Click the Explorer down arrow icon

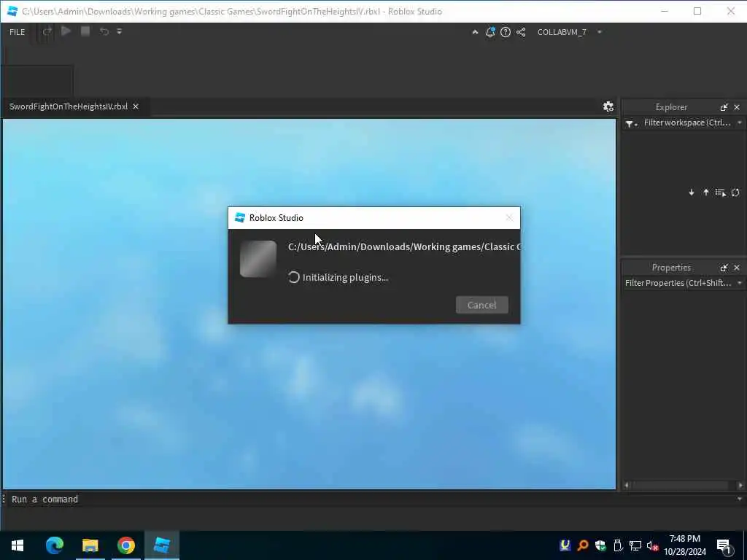[x=692, y=192]
